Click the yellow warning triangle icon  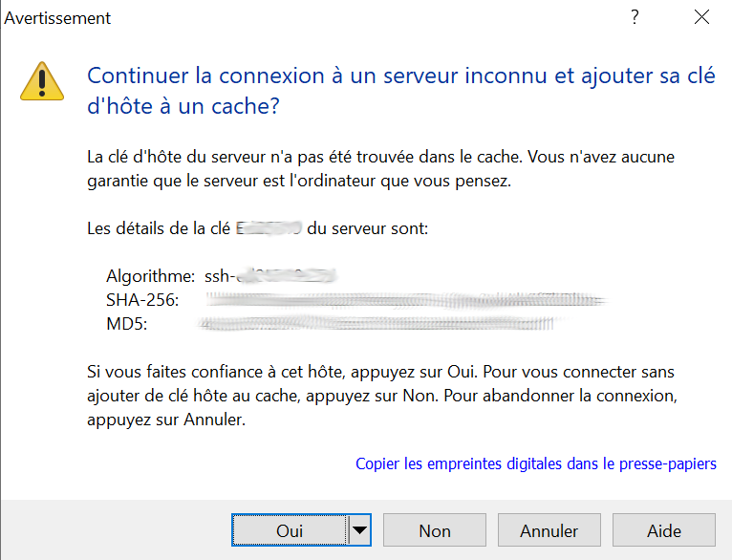[x=40, y=80]
